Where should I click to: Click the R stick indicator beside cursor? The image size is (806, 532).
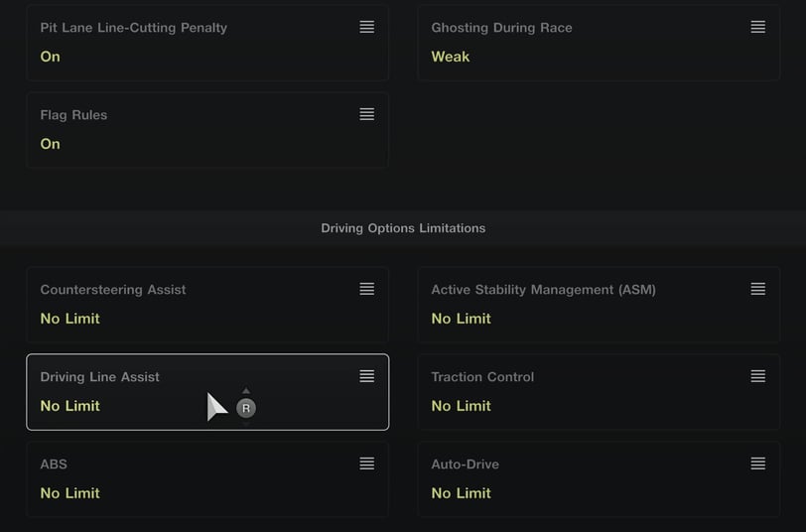click(246, 408)
